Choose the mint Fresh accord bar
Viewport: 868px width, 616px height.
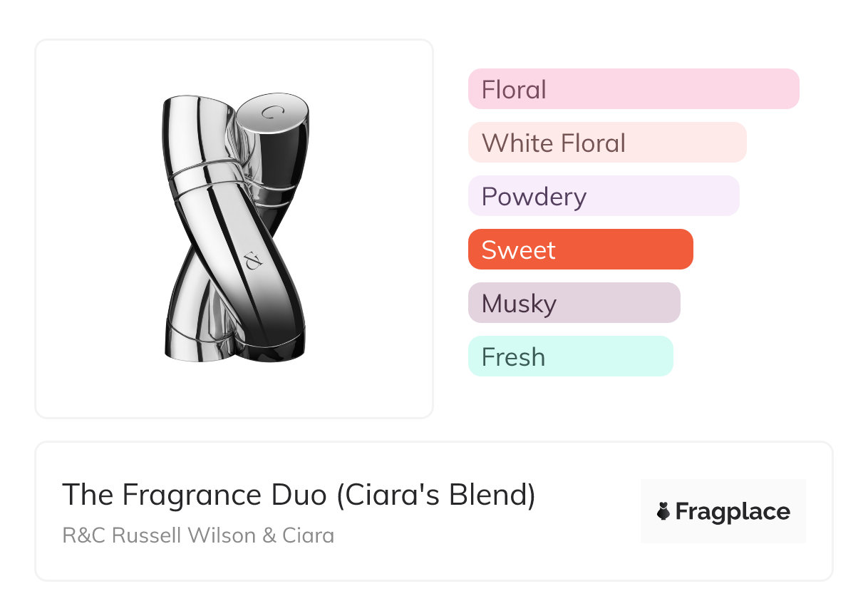coord(570,356)
